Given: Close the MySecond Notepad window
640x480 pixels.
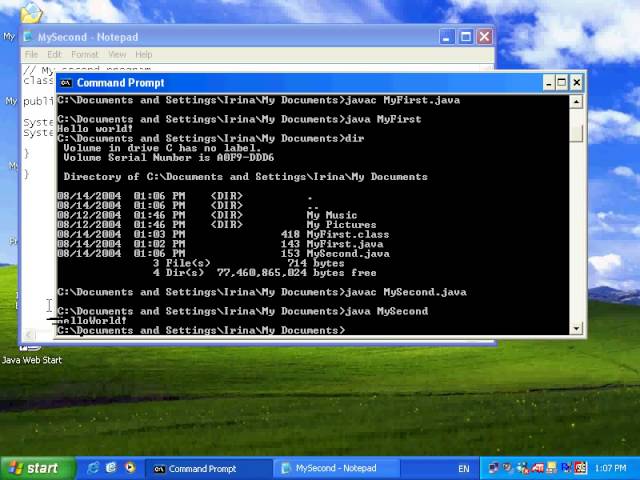Looking at the screenshot, I should click(484, 37).
